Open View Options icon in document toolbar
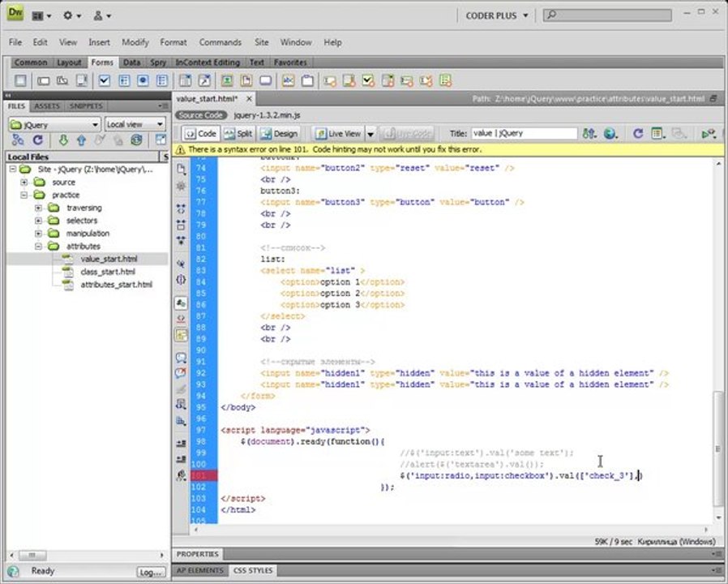The height and width of the screenshot is (584, 728). pos(658,134)
